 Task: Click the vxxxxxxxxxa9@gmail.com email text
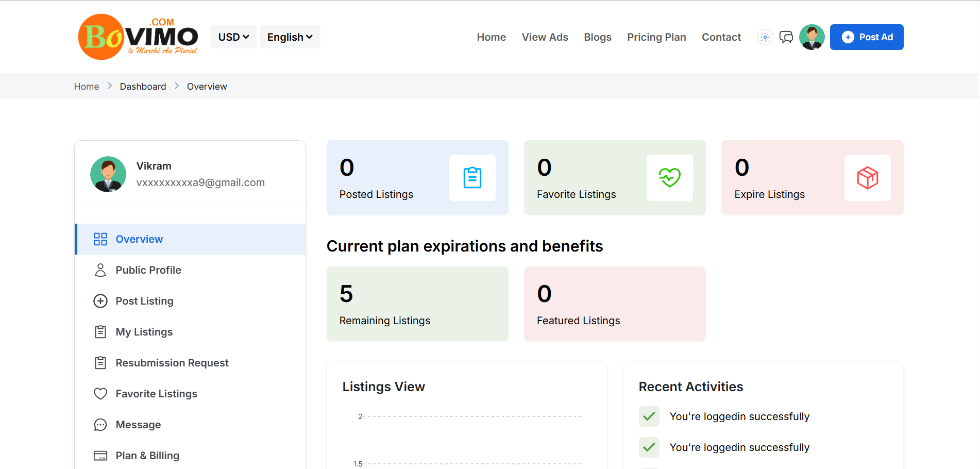pyautogui.click(x=200, y=182)
